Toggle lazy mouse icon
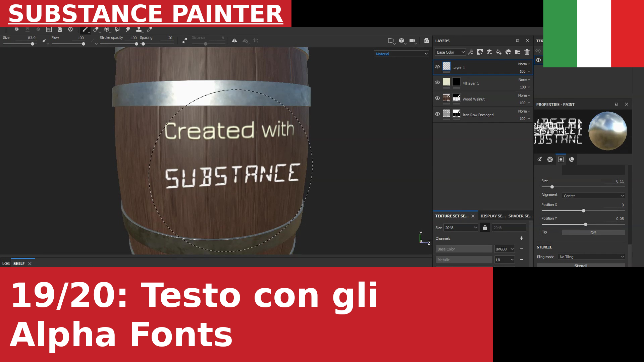This screenshot has width=644, height=362. pyautogui.click(x=185, y=41)
